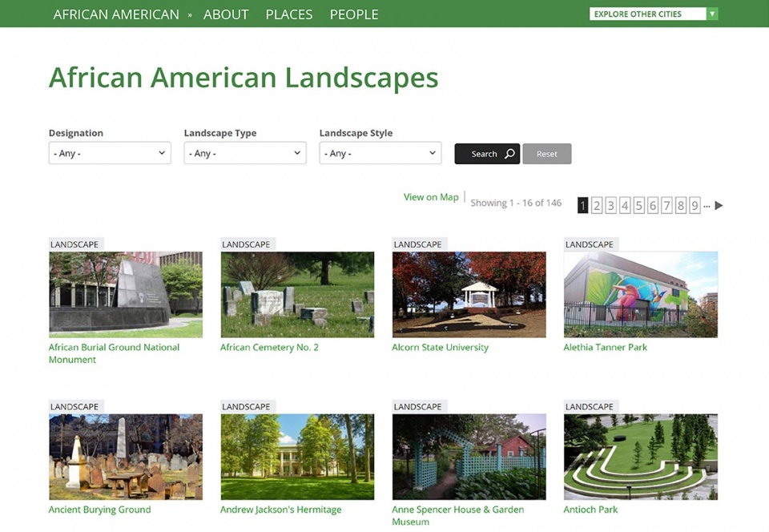This screenshot has width=769, height=532.
Task: Open Ancient Burying Ground link
Action: [x=99, y=510]
